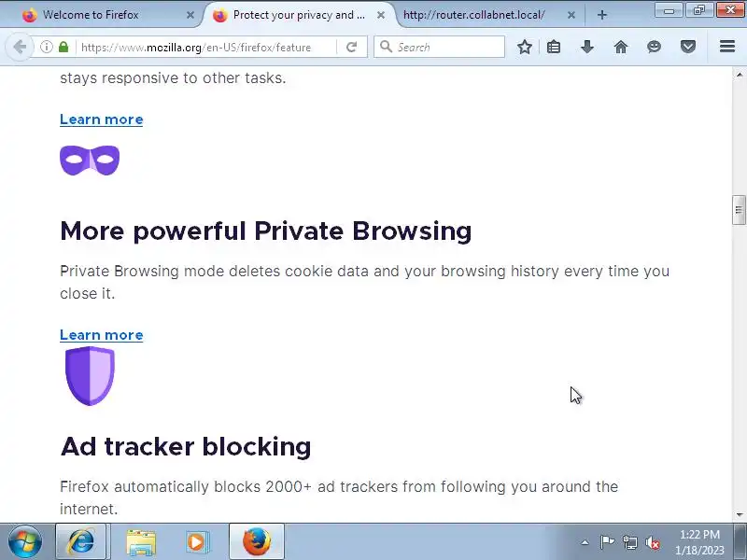Close the router.collabnet.local tab
This screenshot has width=747, height=560.
point(571,15)
